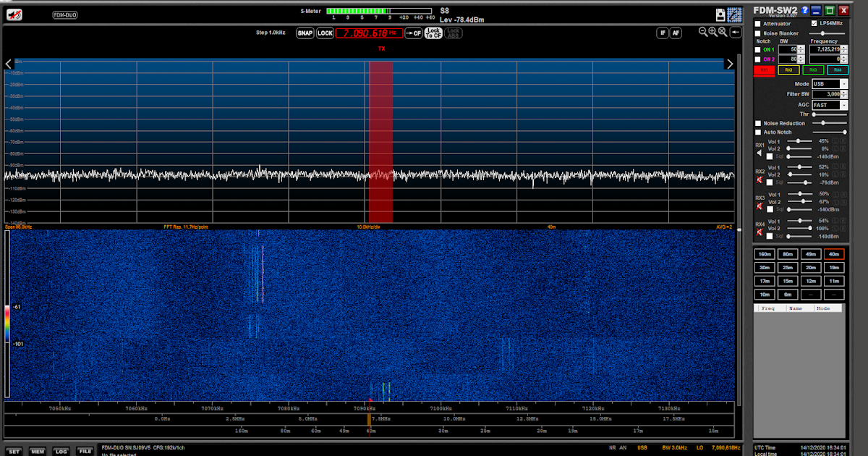The width and height of the screenshot is (868, 456).
Task: Click the screenshot/save icon near the S-Meter
Action: pos(720,14)
